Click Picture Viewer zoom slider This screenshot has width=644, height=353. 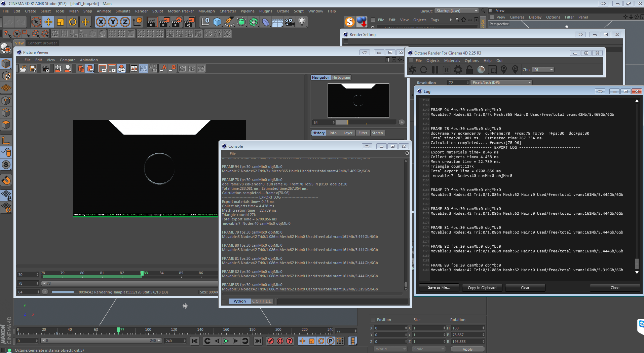367,122
